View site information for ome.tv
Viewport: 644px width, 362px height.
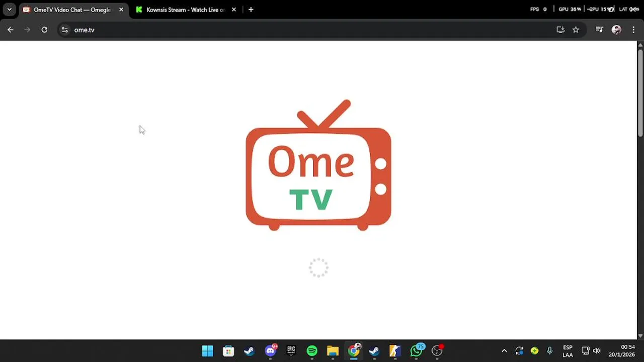pyautogui.click(x=64, y=30)
